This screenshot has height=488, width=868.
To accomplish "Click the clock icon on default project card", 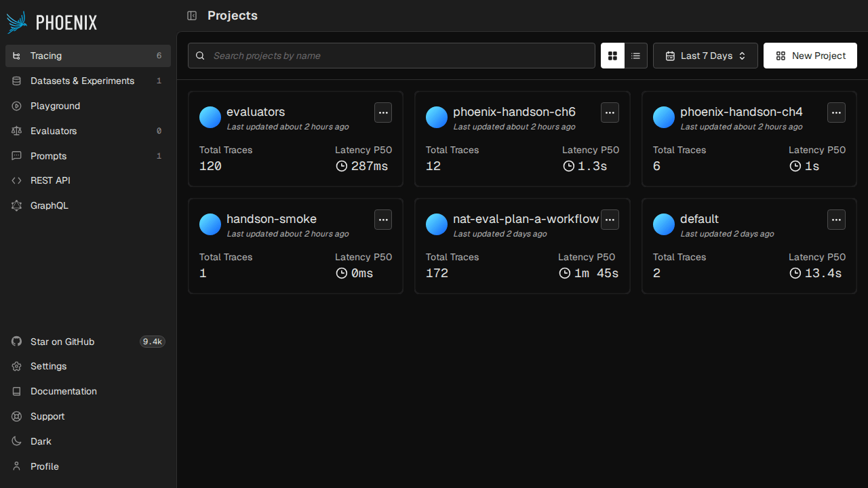I will click(x=795, y=273).
